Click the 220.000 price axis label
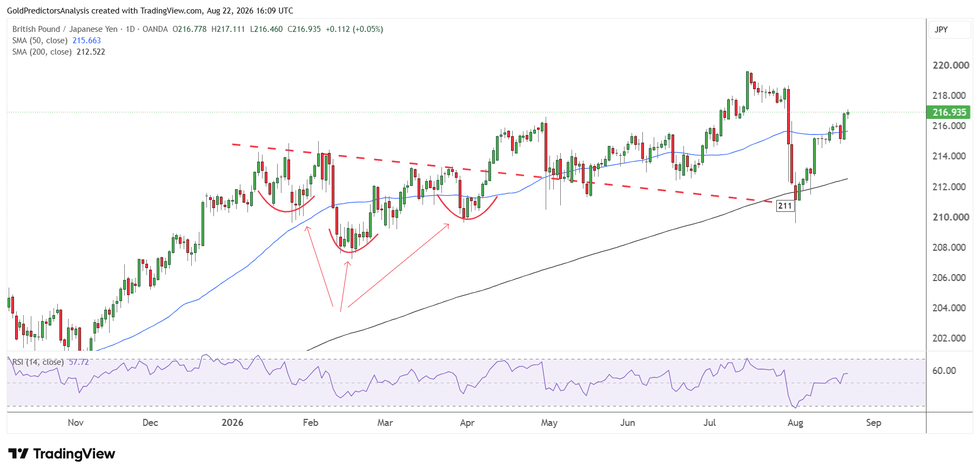This screenshot has width=980, height=474. (951, 65)
